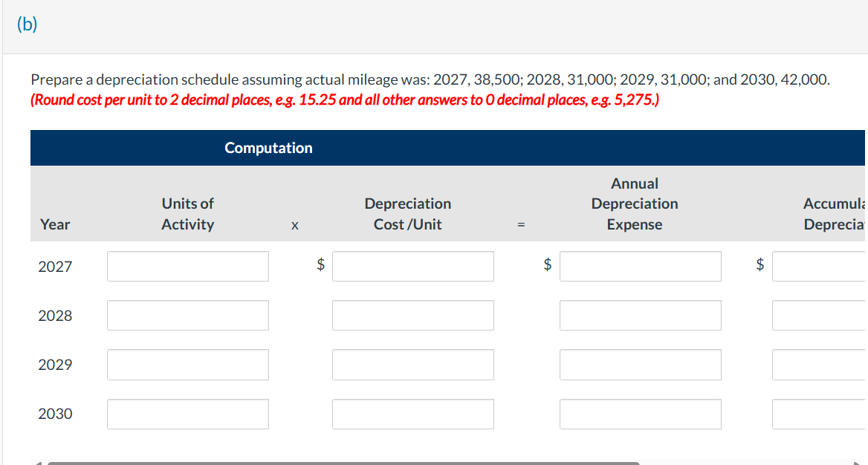This screenshot has height=465, width=868.
Task: Click the left scroll arrow at bottom
Action: click(x=37, y=463)
